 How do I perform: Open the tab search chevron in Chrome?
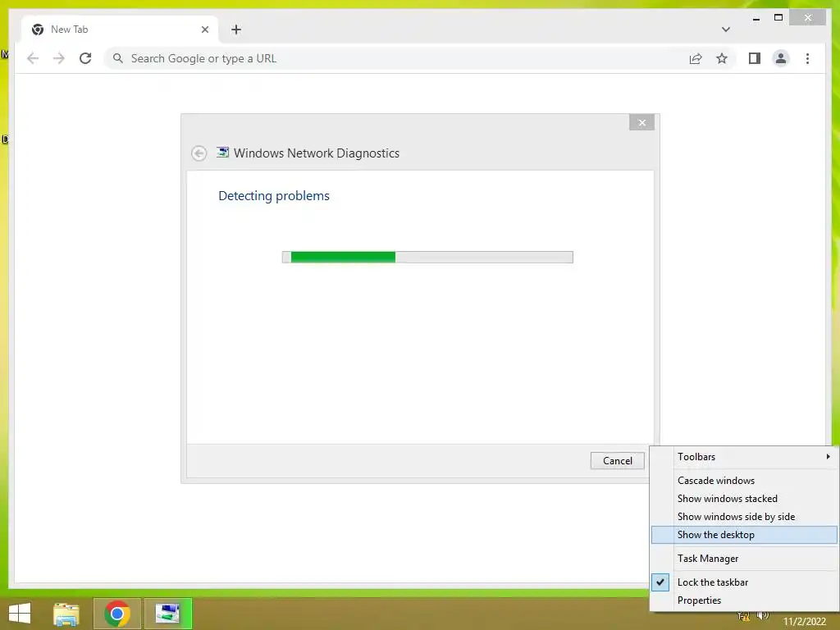point(725,30)
